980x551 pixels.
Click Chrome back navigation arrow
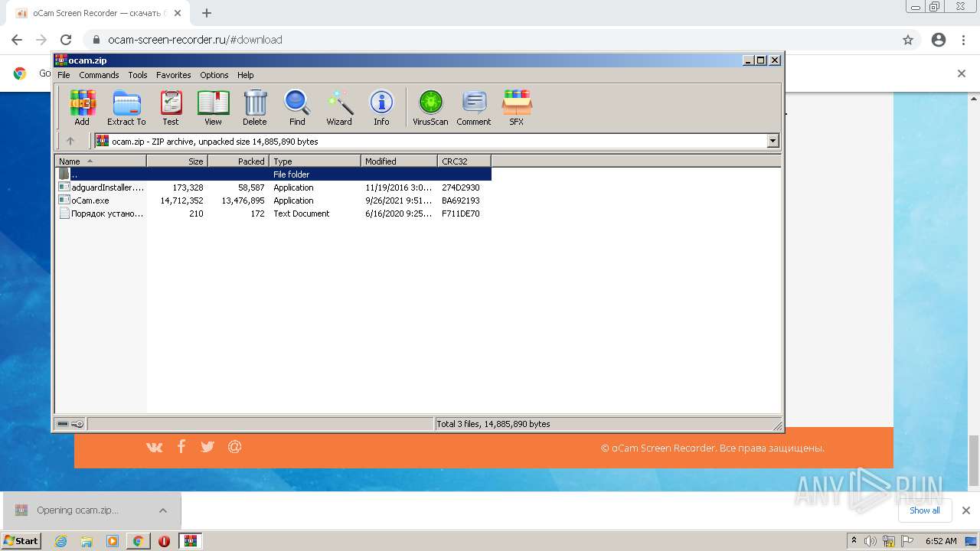click(x=17, y=40)
